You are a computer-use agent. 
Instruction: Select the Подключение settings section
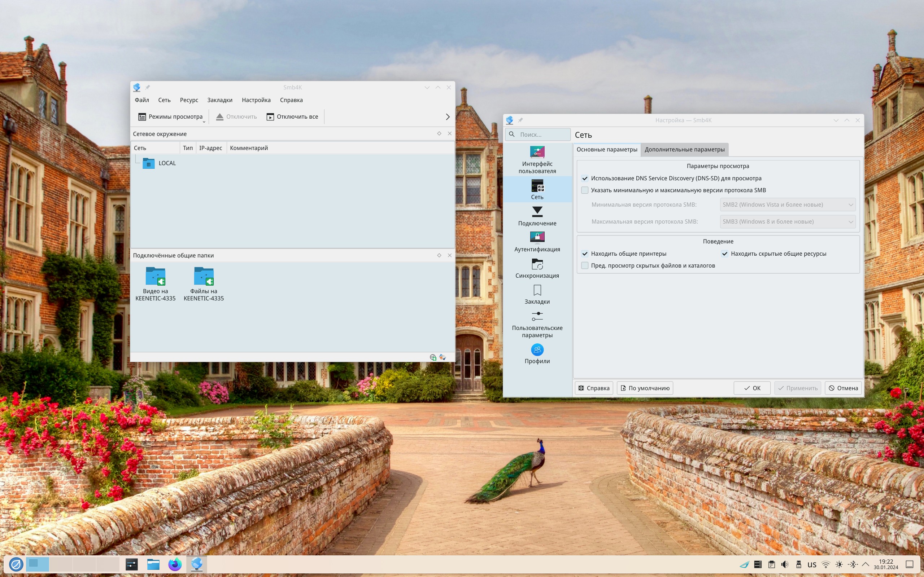click(x=537, y=216)
